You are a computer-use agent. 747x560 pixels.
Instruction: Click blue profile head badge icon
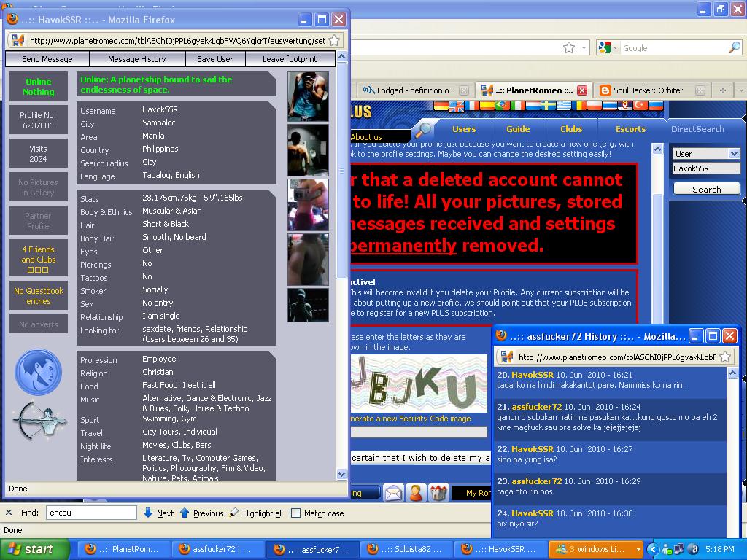pos(38,372)
